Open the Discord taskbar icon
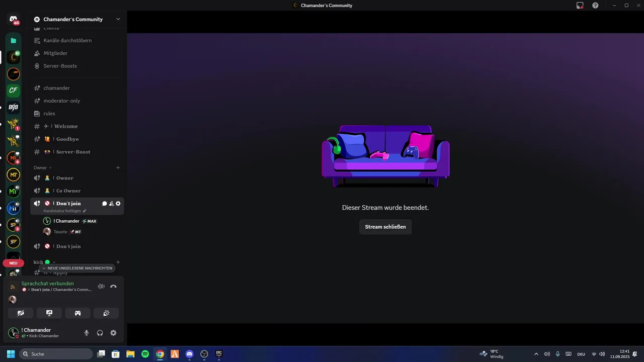 (x=189, y=354)
